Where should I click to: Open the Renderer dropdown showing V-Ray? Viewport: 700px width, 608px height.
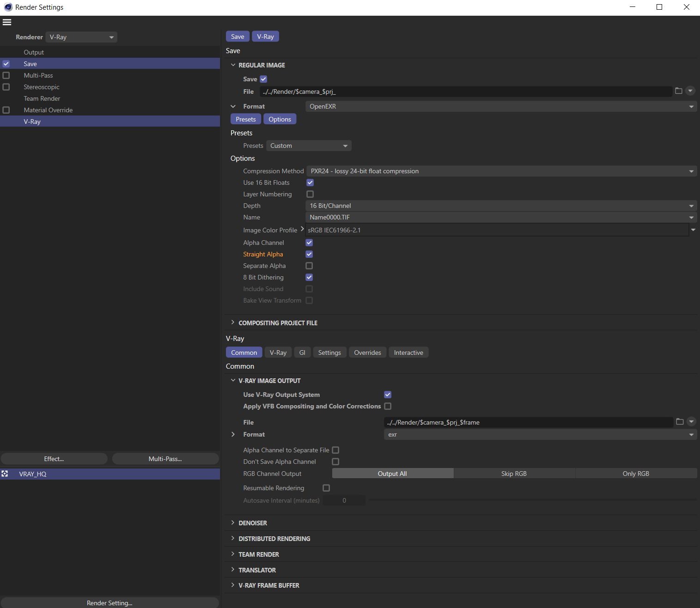tap(81, 37)
